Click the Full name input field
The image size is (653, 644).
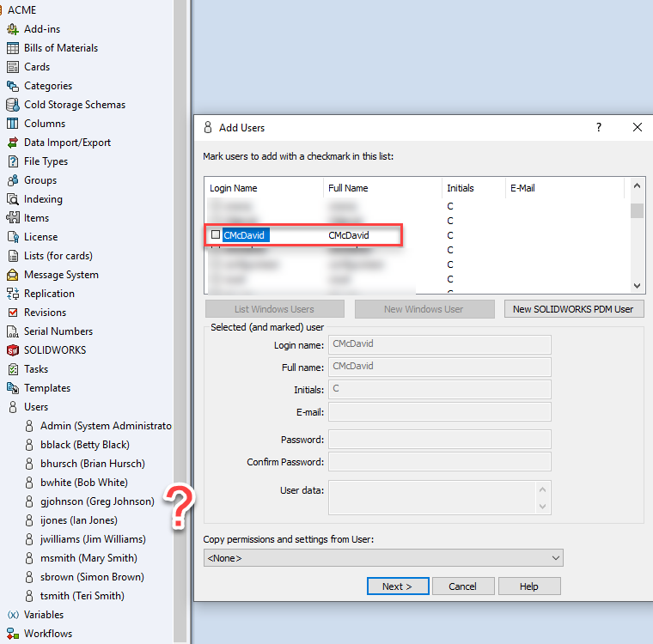[x=440, y=367]
